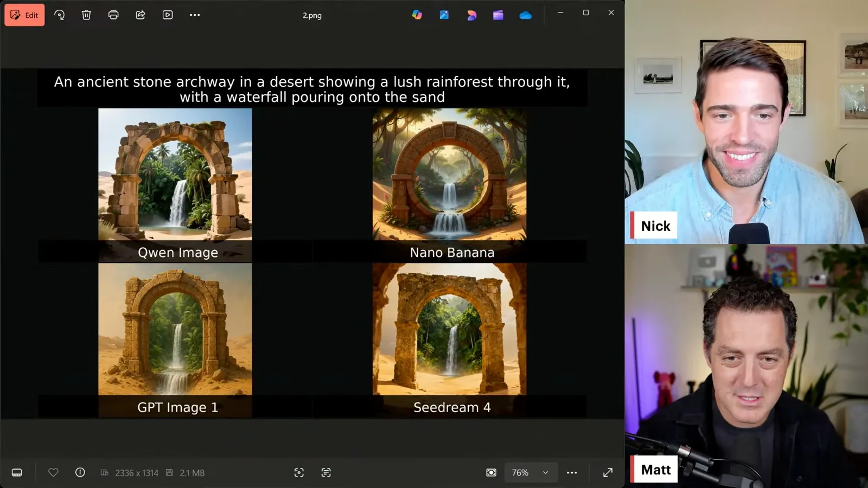Open the Edit image button

24,15
